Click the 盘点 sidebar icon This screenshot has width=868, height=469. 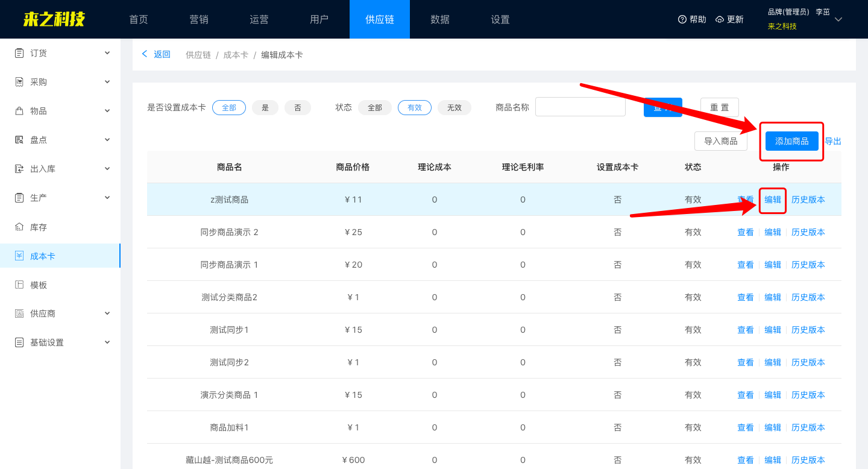19,140
